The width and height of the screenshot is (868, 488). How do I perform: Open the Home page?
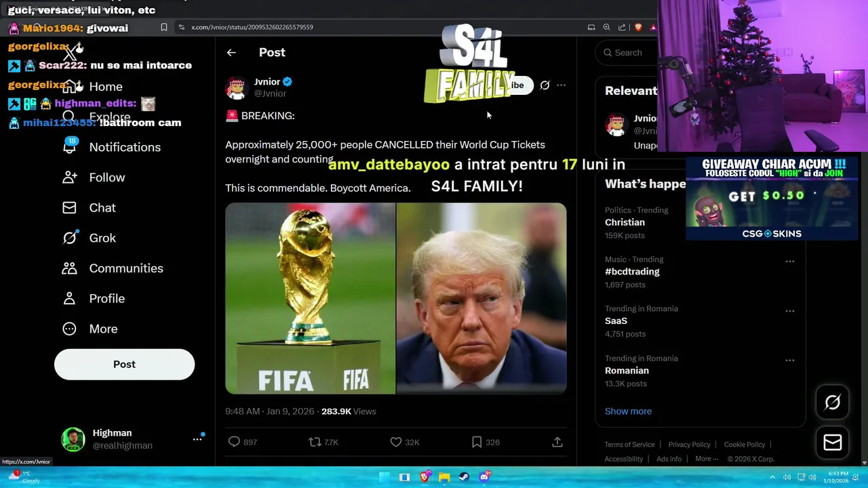pyautogui.click(x=92, y=87)
